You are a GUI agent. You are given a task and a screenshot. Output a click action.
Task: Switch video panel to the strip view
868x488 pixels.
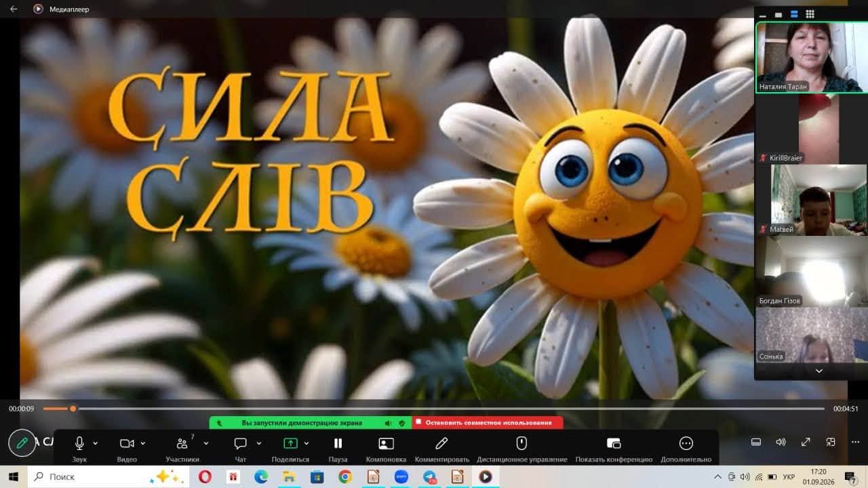click(x=794, y=14)
